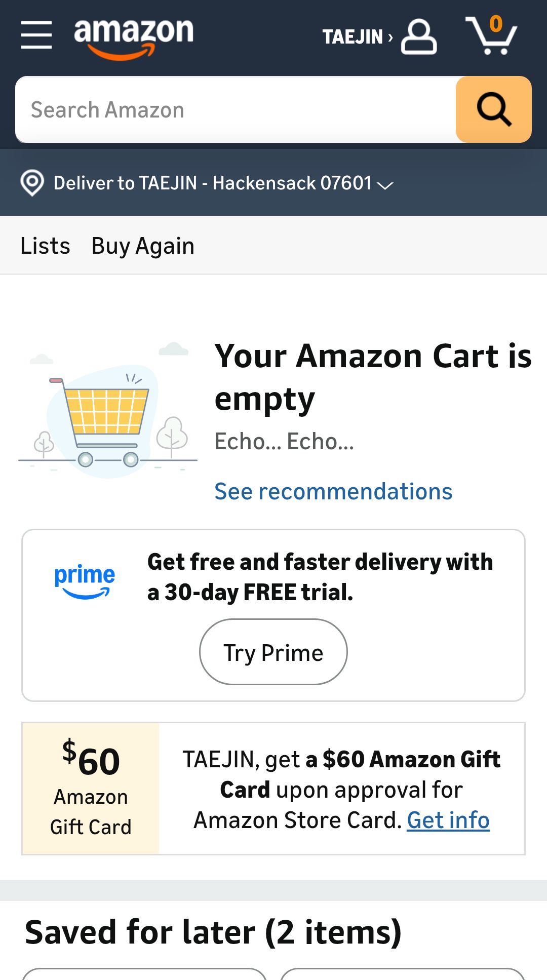Focus the Search Amazon field
This screenshot has width=547, height=980.
click(x=236, y=110)
